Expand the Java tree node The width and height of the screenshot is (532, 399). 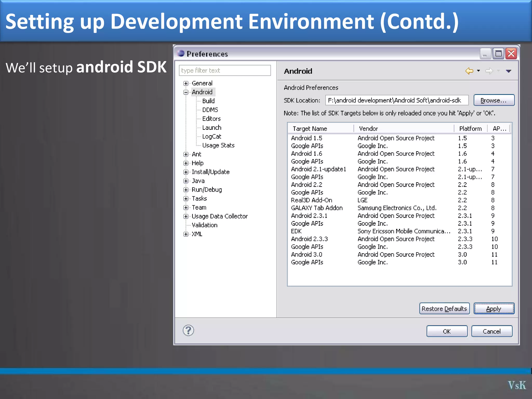pos(186,181)
